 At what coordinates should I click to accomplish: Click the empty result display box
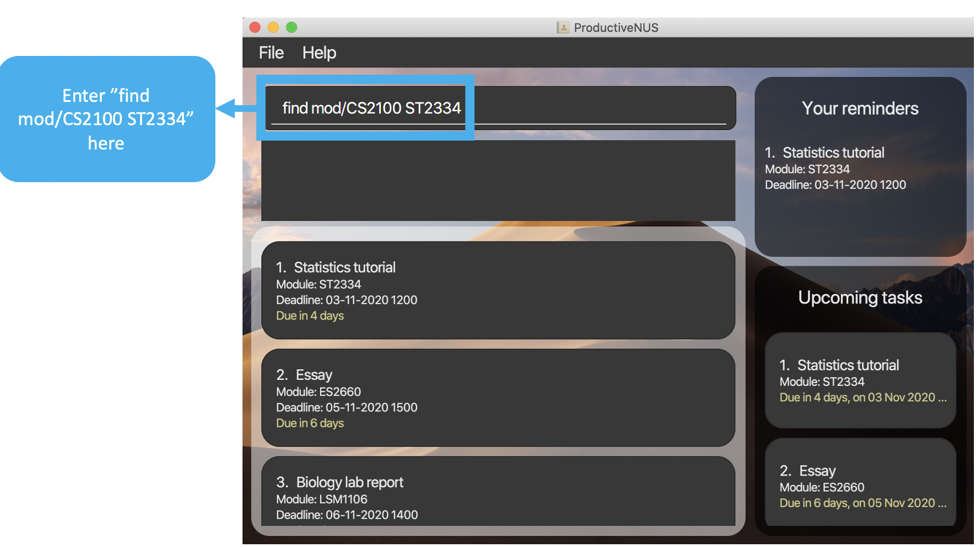498,180
